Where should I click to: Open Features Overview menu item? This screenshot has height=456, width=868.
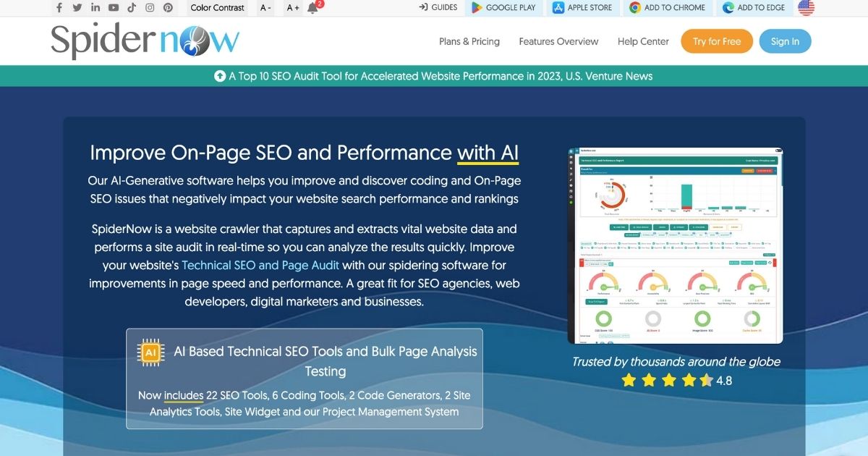558,41
